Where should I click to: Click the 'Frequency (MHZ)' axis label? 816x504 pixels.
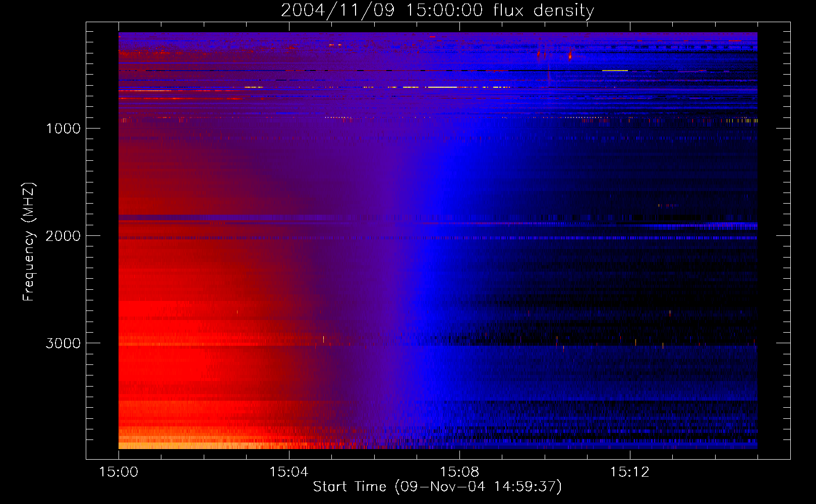click(29, 242)
